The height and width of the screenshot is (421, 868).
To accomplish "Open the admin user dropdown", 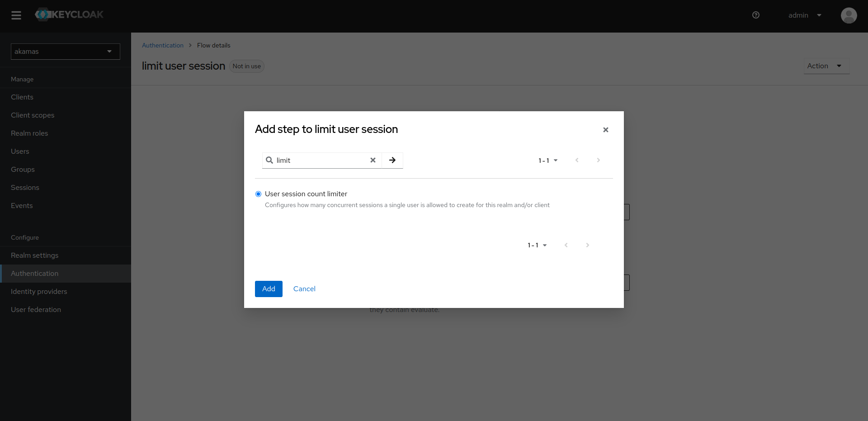I will tap(805, 15).
